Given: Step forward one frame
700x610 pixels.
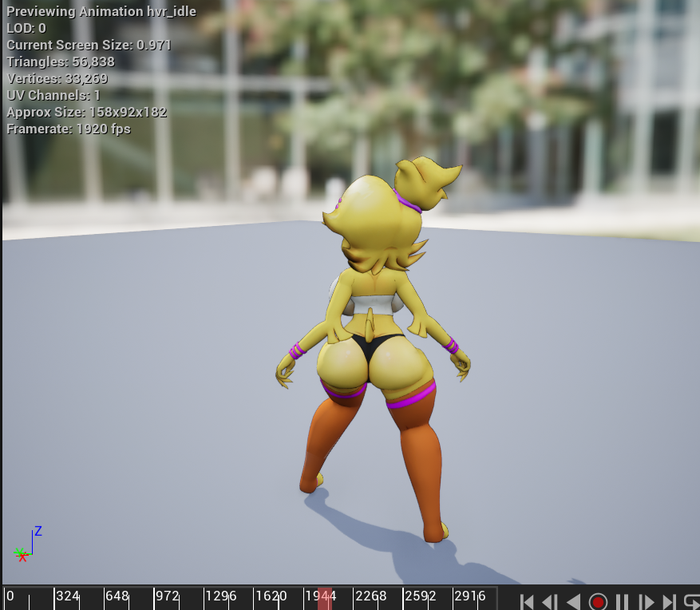Looking at the screenshot, I should [646, 601].
